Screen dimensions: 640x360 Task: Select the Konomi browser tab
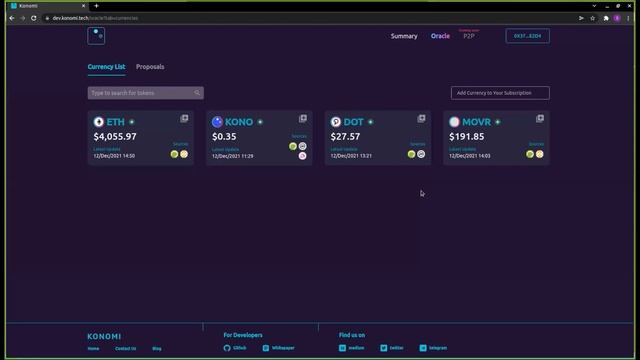(48, 6)
